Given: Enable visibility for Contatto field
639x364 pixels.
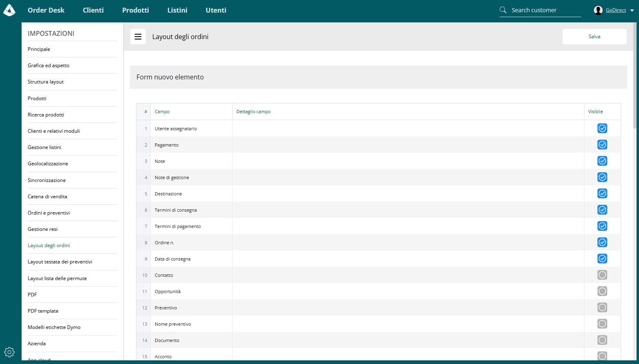Looking at the screenshot, I should (602, 275).
